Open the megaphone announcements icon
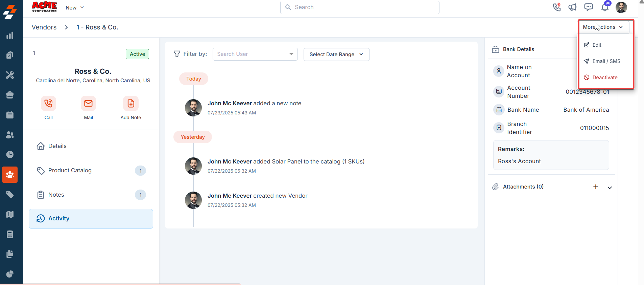 pyautogui.click(x=572, y=7)
